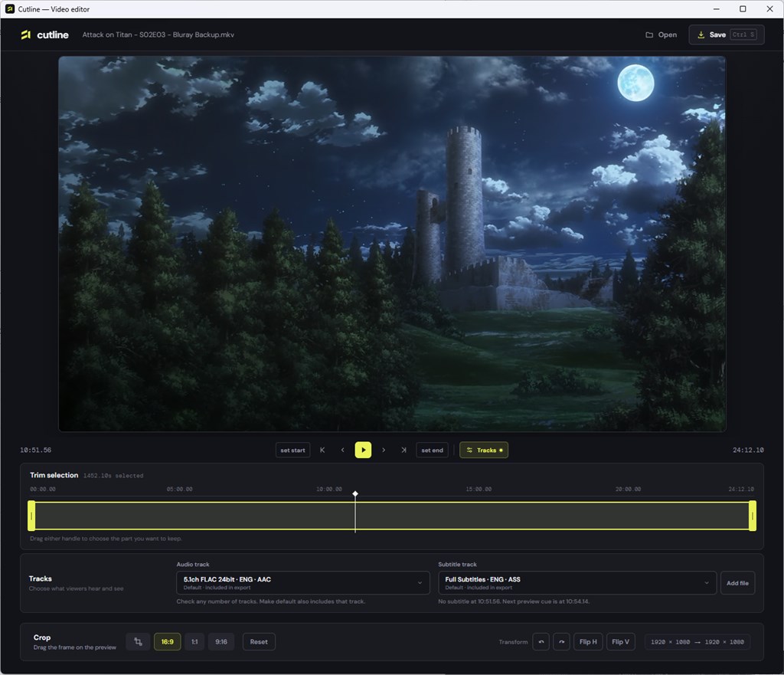Image resolution: width=784 pixels, height=675 pixels.
Task: Click the left trim handle
Action: (x=31, y=516)
